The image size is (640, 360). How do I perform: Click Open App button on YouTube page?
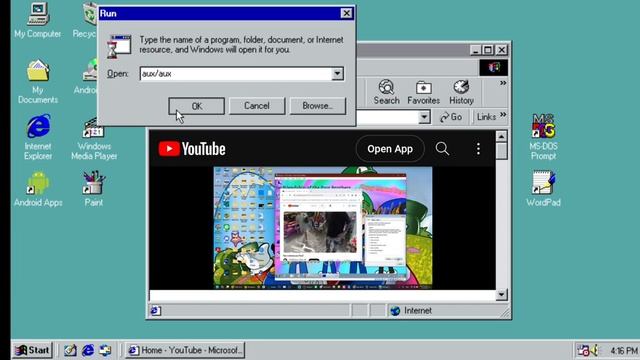coord(390,149)
